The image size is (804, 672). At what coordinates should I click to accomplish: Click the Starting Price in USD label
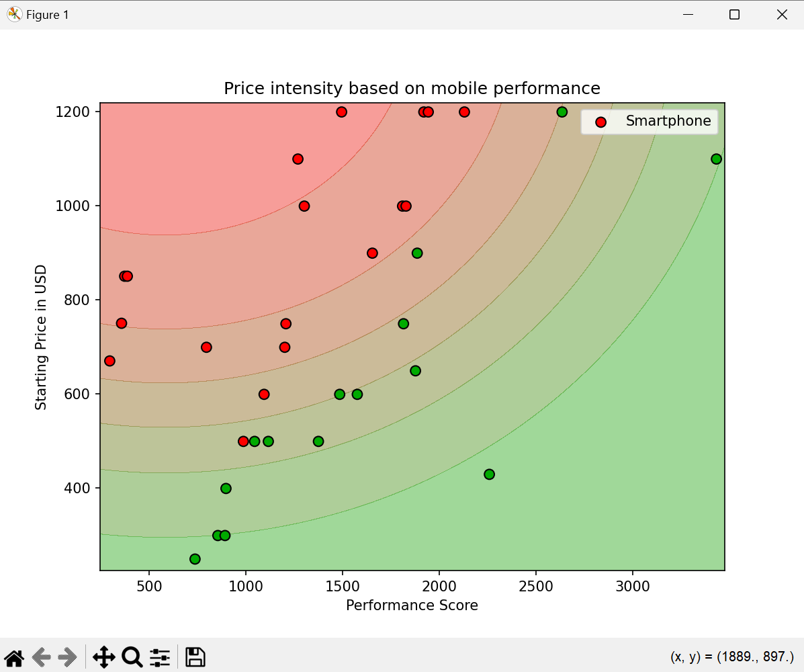[x=40, y=337]
